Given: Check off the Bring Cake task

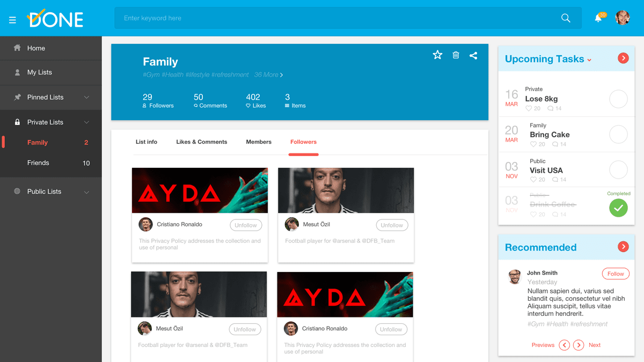Looking at the screenshot, I should click(x=618, y=135).
